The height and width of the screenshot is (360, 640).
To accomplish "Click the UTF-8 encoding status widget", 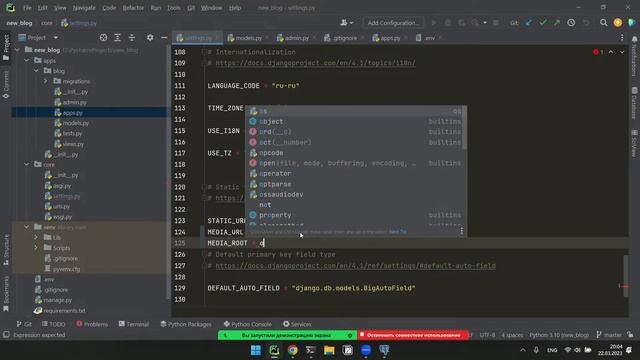I will pos(487,335).
